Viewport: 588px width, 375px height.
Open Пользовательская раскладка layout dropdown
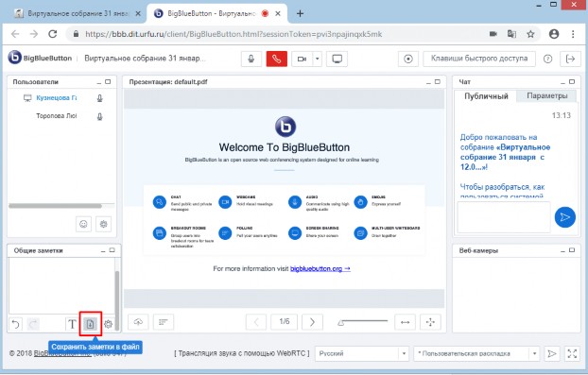pos(476,353)
